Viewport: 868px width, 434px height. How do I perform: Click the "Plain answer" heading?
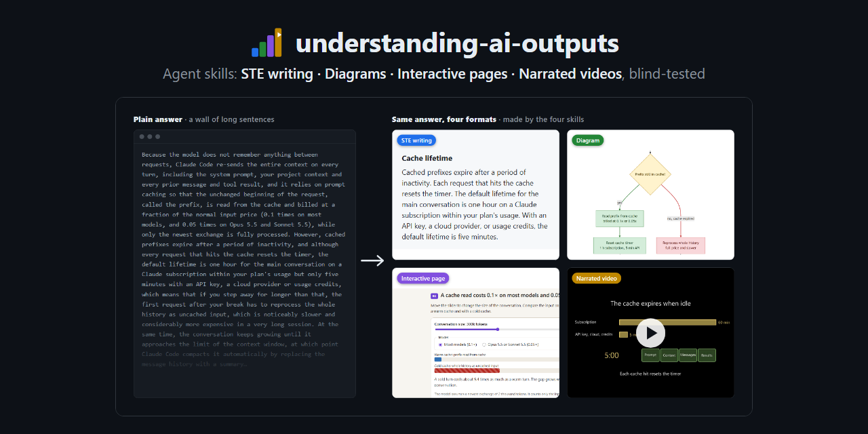click(x=158, y=119)
